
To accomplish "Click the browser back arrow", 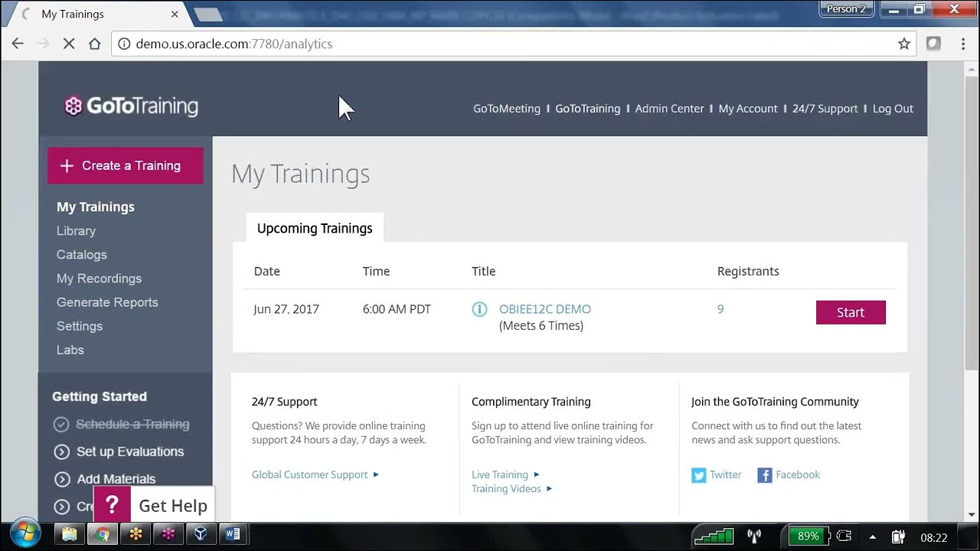I will (18, 44).
